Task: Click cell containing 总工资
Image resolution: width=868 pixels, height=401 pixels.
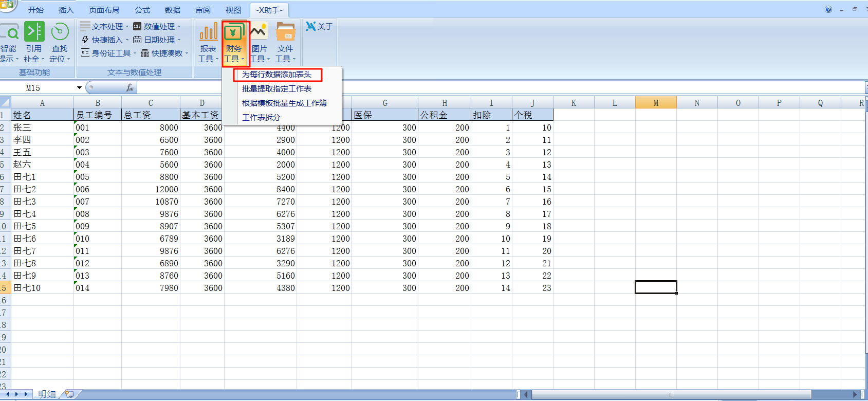Action: [x=151, y=115]
